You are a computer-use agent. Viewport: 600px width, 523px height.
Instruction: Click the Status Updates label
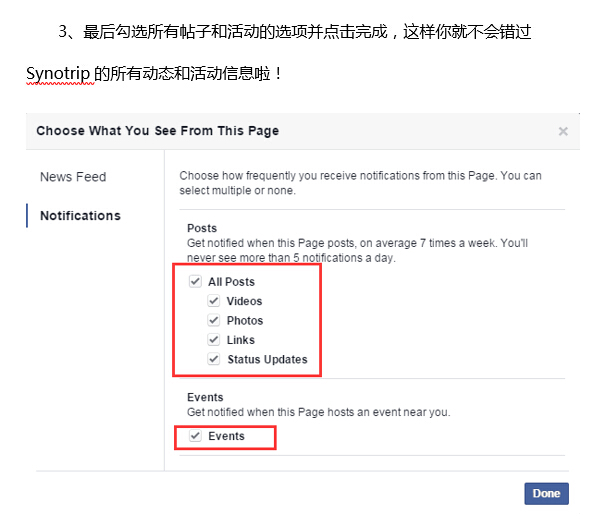(x=267, y=359)
